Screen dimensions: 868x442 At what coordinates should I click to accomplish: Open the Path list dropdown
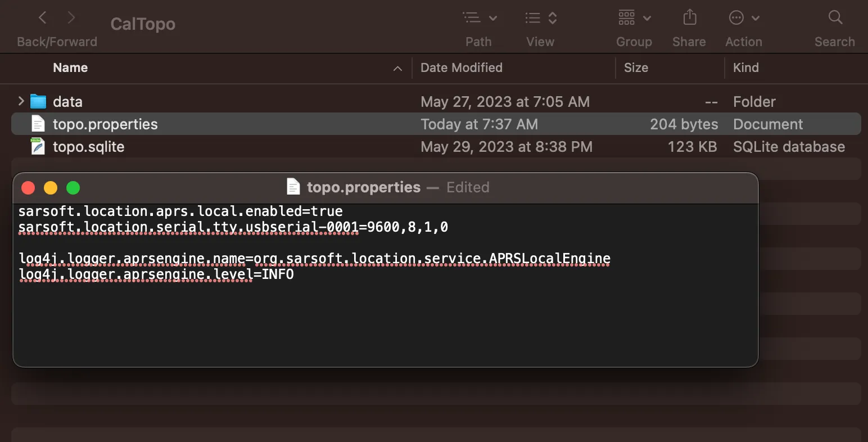point(480,18)
